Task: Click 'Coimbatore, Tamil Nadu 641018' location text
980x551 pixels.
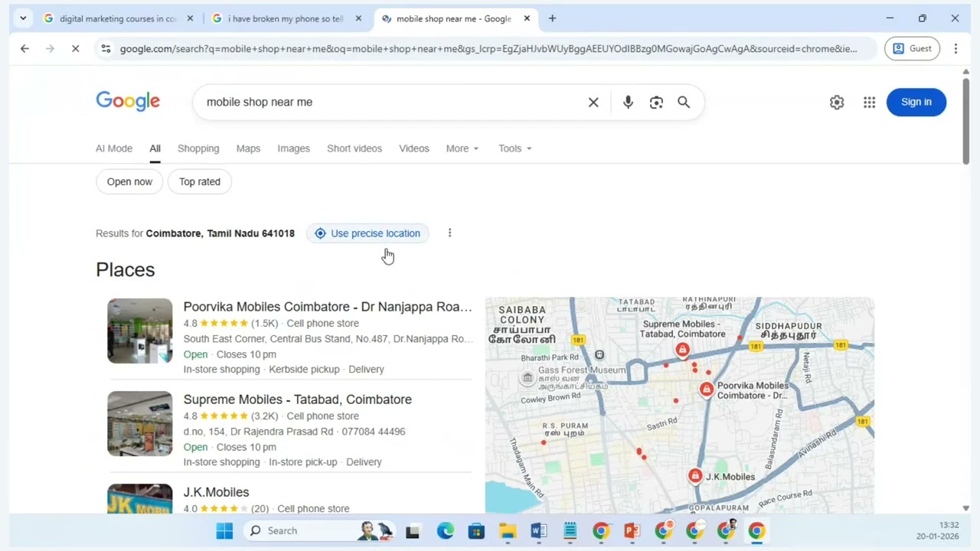Action: click(x=220, y=233)
